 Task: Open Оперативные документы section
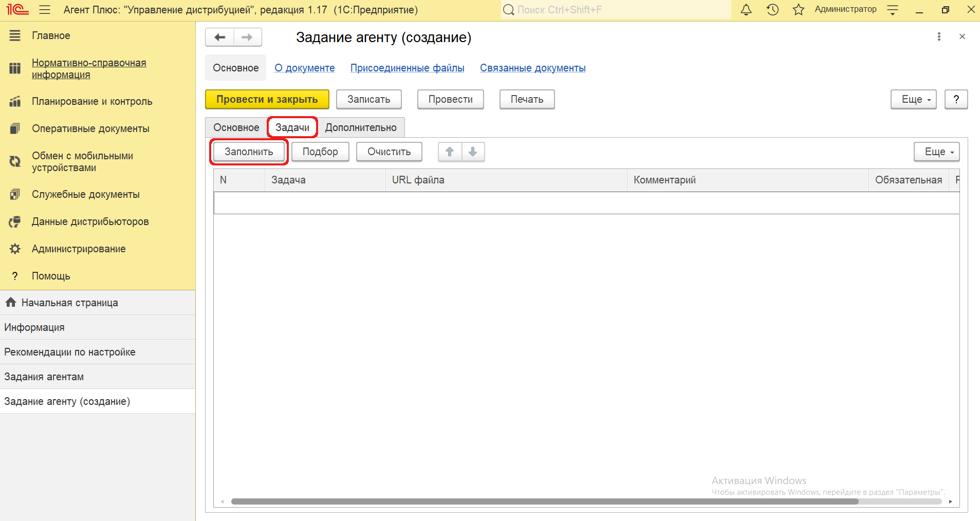[x=90, y=128]
